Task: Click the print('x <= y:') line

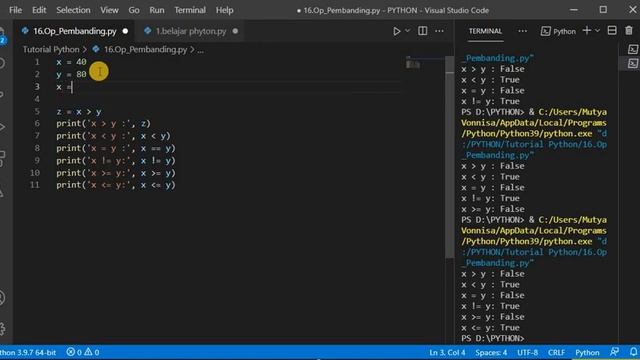Action: click(x=116, y=185)
